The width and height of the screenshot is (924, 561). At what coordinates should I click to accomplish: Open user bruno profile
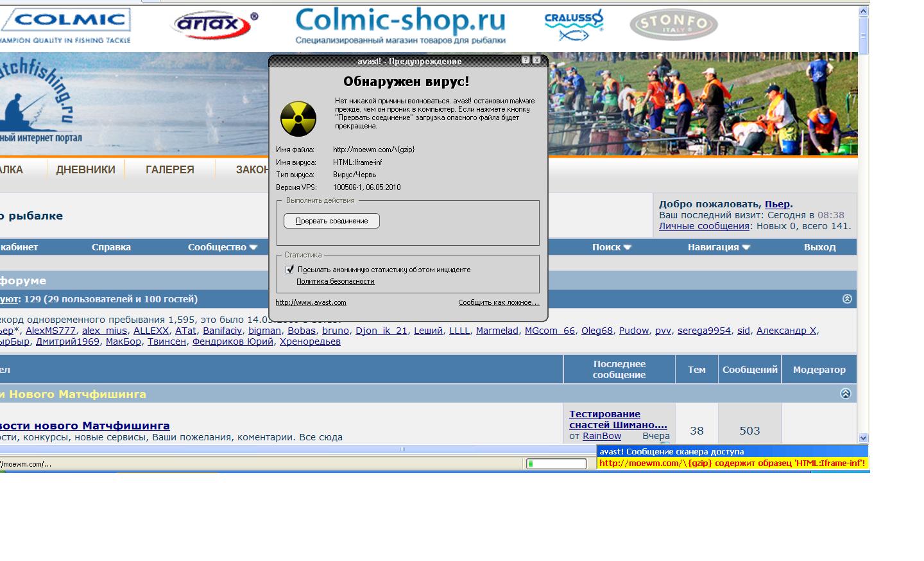[x=336, y=331]
